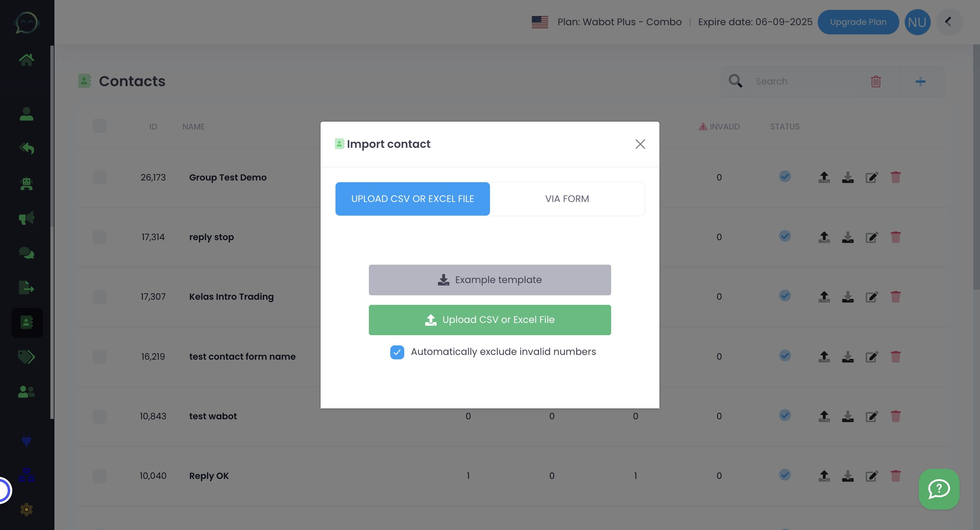Tick the select-all checkbox in table header
The width and height of the screenshot is (980, 530).
click(100, 126)
